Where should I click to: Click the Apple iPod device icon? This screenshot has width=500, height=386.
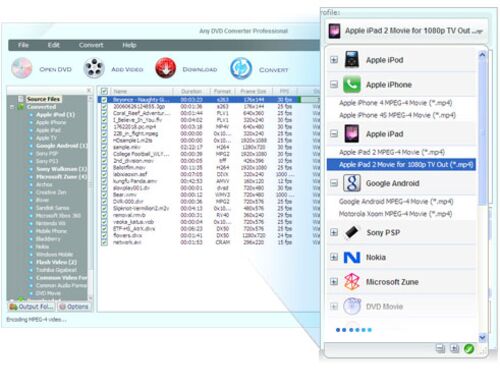(x=352, y=59)
